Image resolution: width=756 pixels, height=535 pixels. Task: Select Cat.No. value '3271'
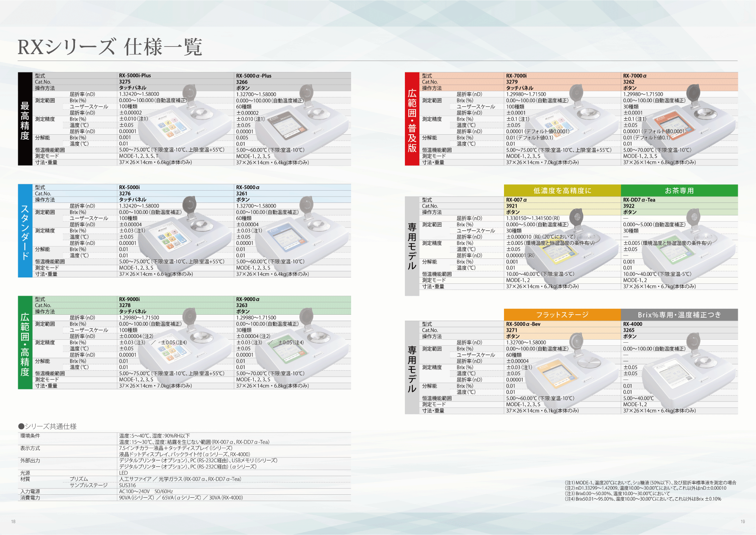click(512, 330)
